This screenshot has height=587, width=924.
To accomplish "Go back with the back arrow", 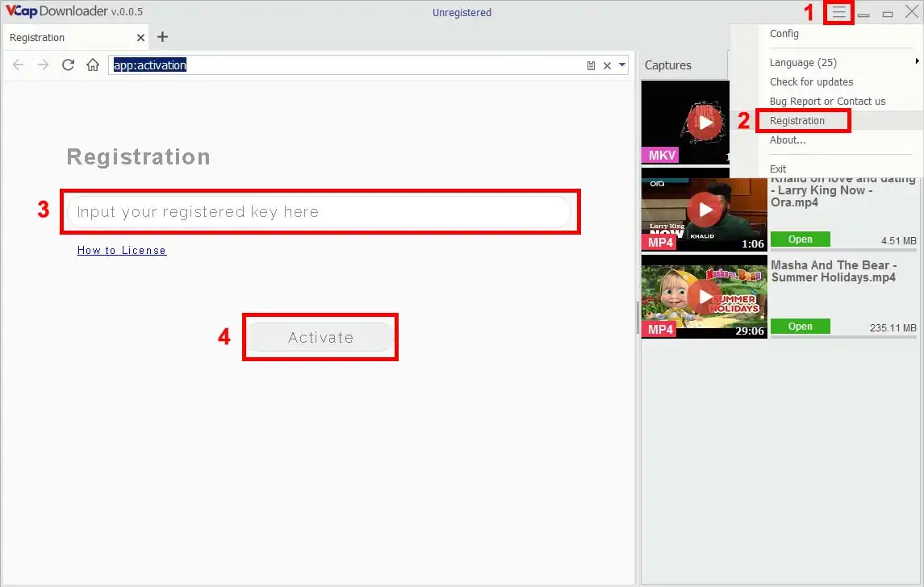I will pyautogui.click(x=19, y=65).
